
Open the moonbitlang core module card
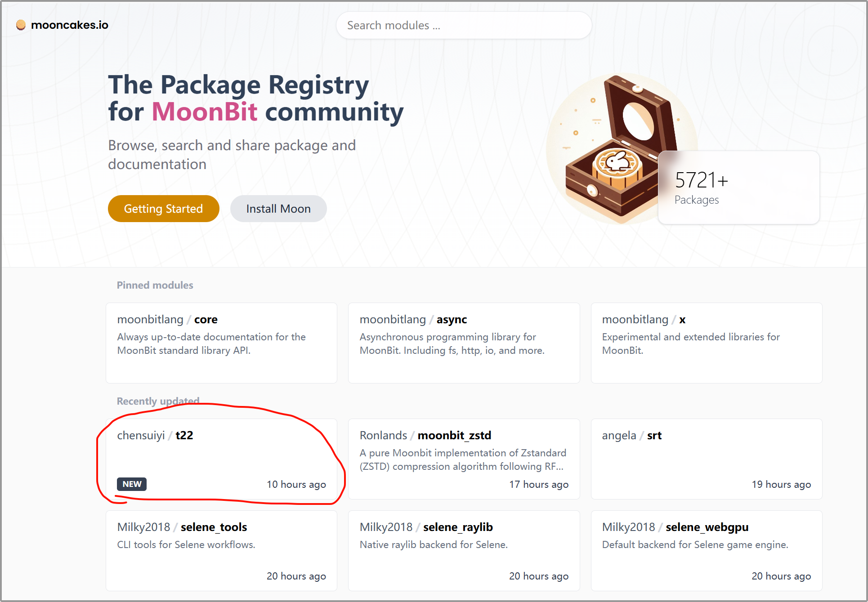pyautogui.click(x=221, y=343)
